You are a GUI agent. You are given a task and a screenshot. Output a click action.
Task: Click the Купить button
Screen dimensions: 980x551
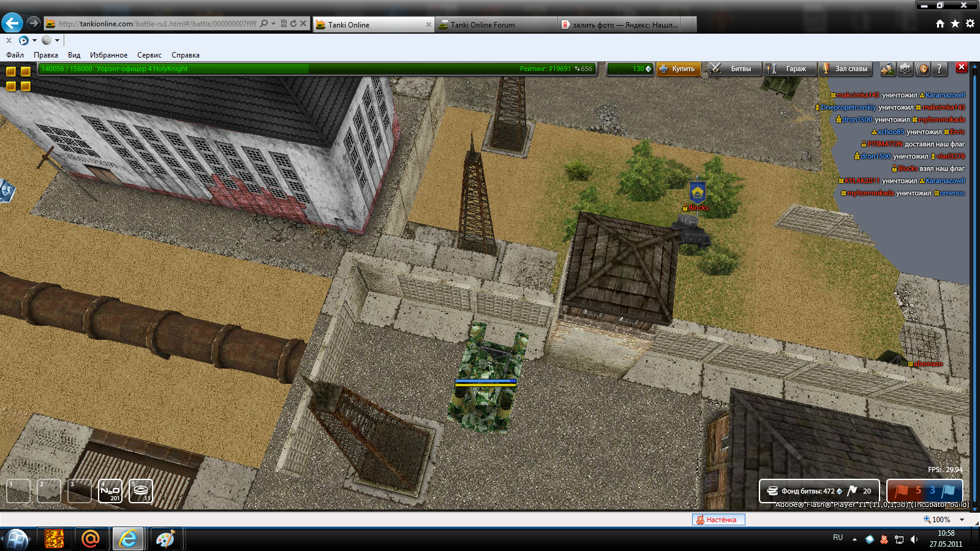[x=677, y=69]
